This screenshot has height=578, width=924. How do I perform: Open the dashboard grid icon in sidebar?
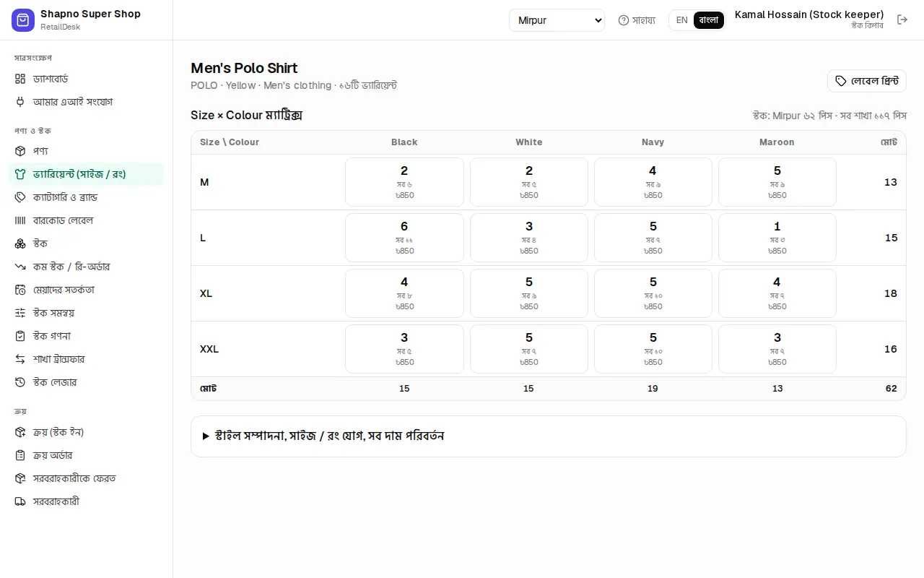20,79
